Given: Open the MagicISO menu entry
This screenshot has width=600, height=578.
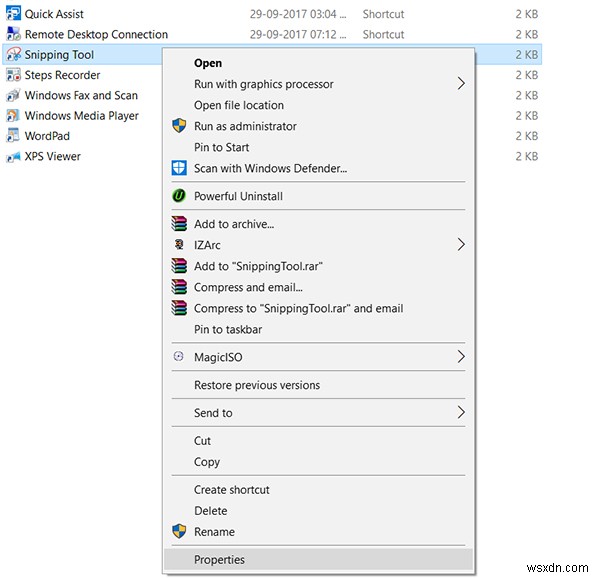Looking at the screenshot, I should pos(318,357).
